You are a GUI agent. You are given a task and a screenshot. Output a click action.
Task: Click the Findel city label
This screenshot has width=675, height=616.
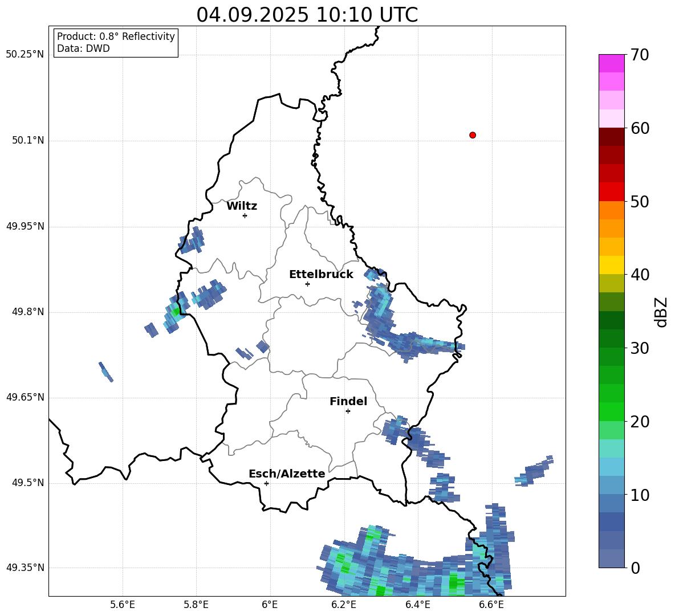point(348,401)
